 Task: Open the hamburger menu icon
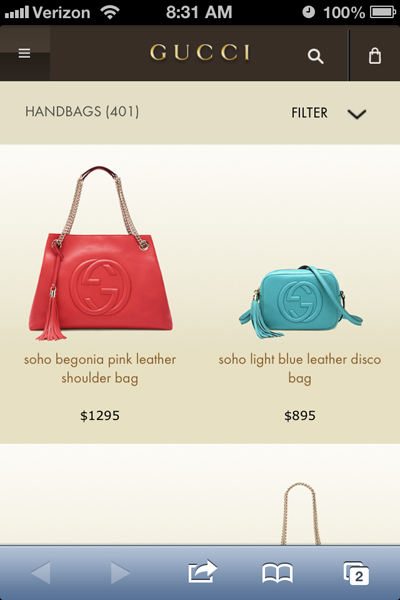[24, 53]
